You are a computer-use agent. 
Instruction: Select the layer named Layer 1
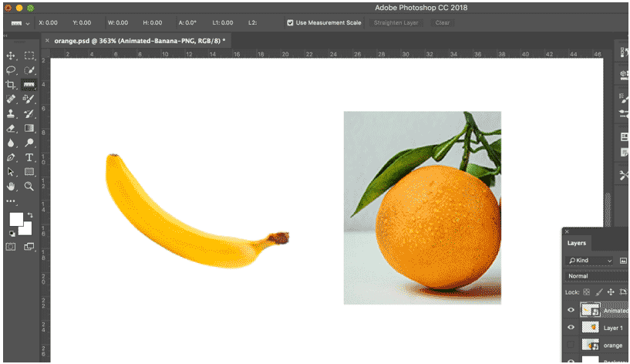pyautogui.click(x=613, y=328)
